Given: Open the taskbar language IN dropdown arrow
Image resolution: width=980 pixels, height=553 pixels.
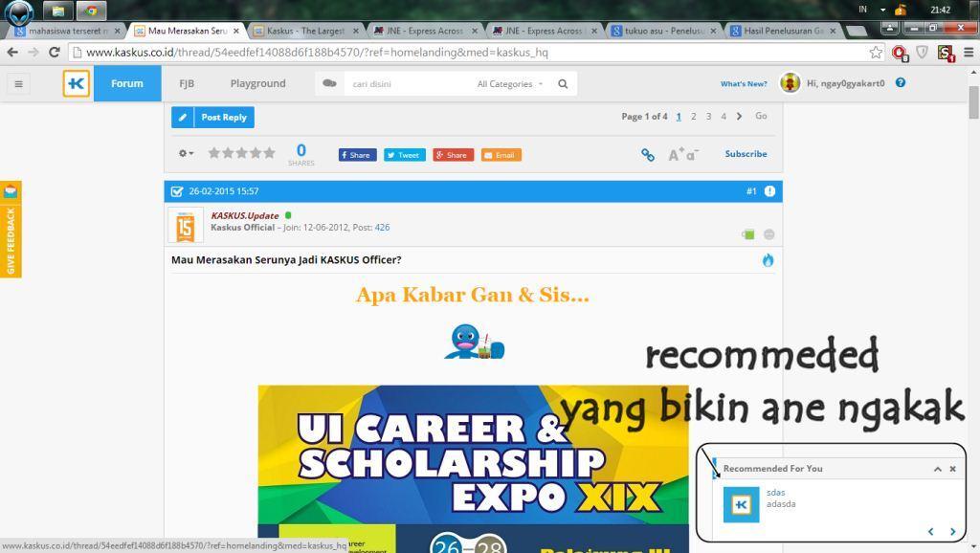Looking at the screenshot, I should tap(882, 10).
